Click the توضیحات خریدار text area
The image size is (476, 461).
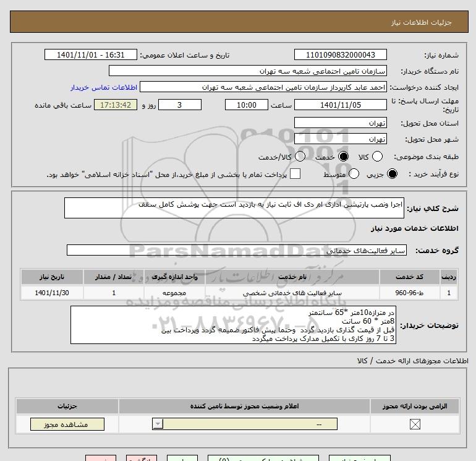(233, 325)
